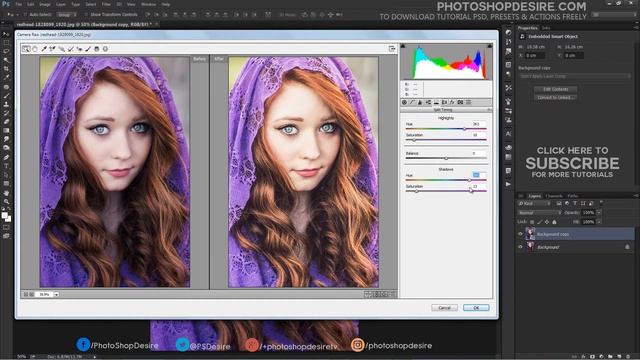Adjust the Highlights Saturation slider
Viewport: 640px width, 360px height.
[x=413, y=140]
